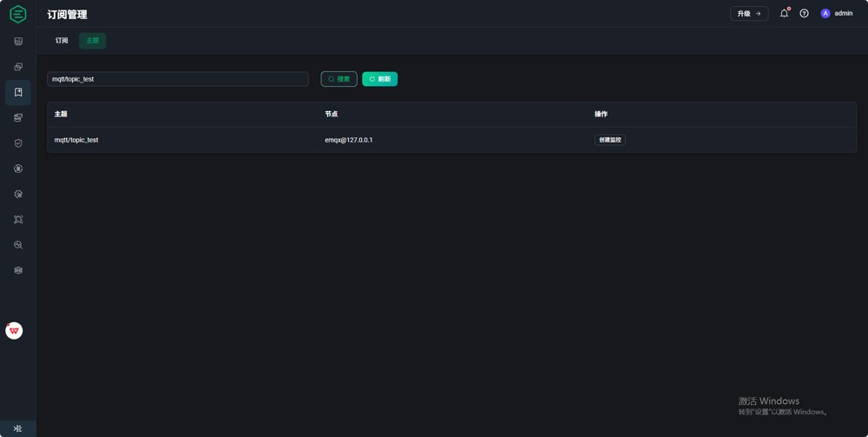This screenshot has width=868, height=437.
Task: Click the 节点 column header
Action: [x=331, y=114]
